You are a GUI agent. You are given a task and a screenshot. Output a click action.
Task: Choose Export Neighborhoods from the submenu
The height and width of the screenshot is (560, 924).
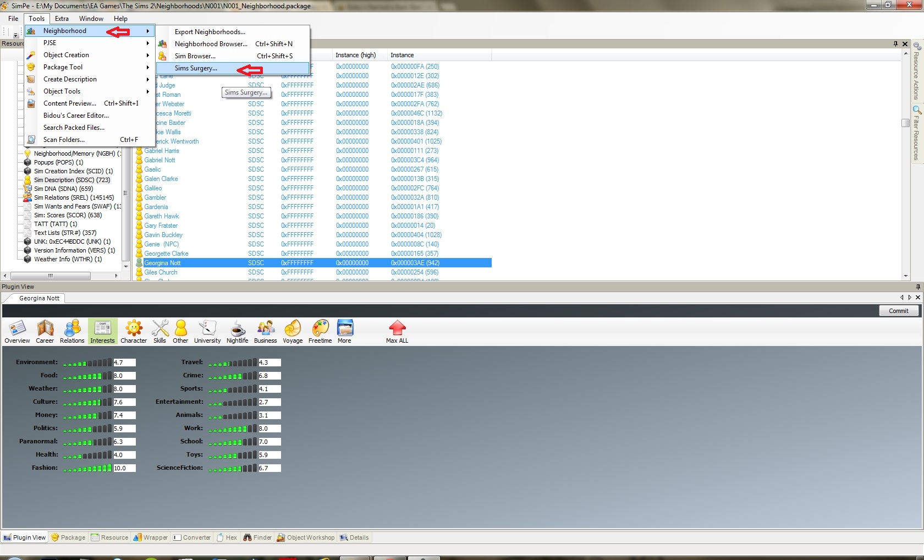(233, 32)
